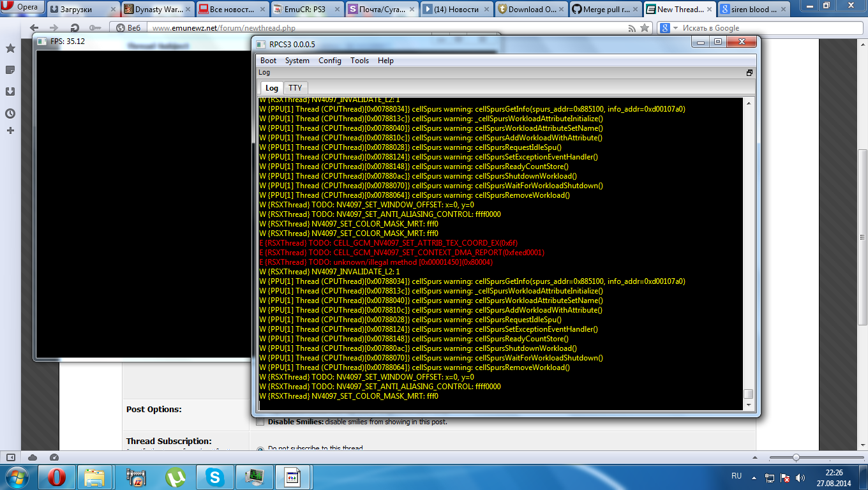Check the Disable Smilies checkbox
Viewport: 868px width, 490px height.
pyautogui.click(x=260, y=422)
